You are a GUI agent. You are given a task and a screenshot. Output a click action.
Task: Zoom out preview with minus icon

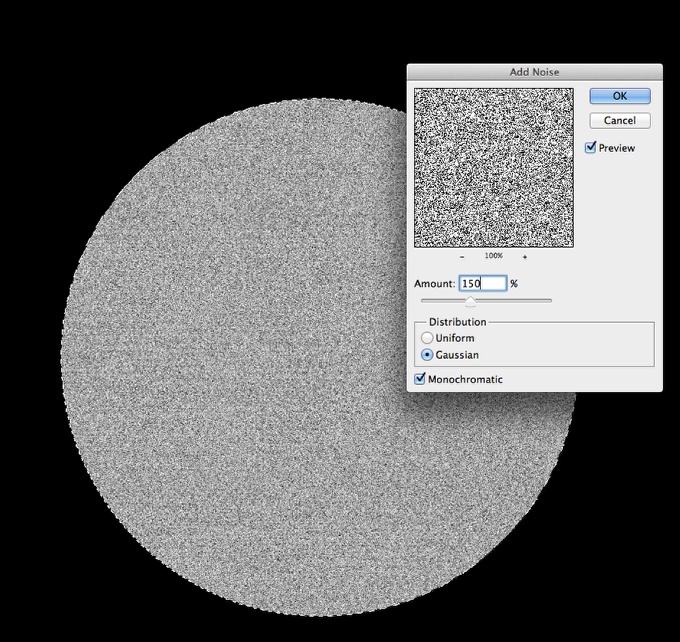click(x=462, y=257)
